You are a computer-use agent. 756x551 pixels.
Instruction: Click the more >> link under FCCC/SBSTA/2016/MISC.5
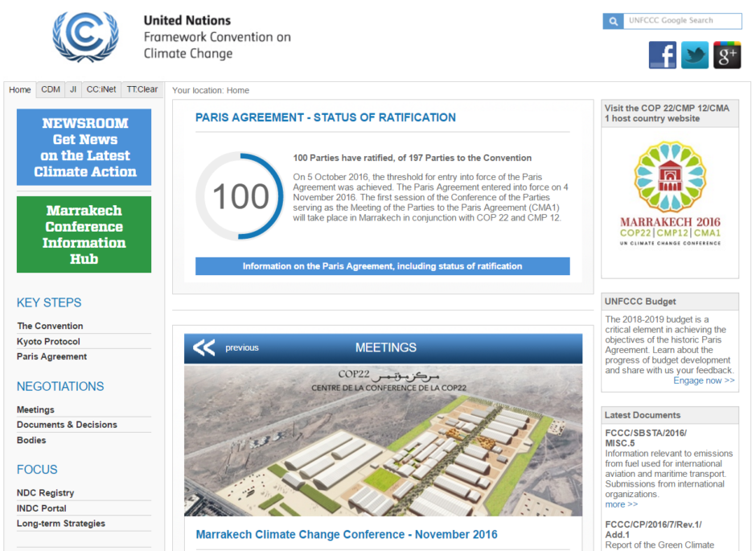coord(622,504)
